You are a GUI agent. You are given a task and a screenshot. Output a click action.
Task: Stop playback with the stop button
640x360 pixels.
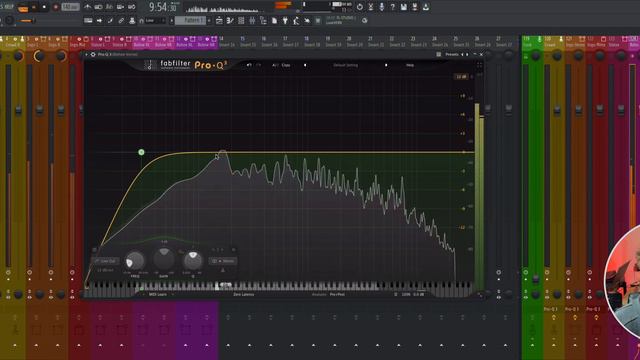point(44,7)
